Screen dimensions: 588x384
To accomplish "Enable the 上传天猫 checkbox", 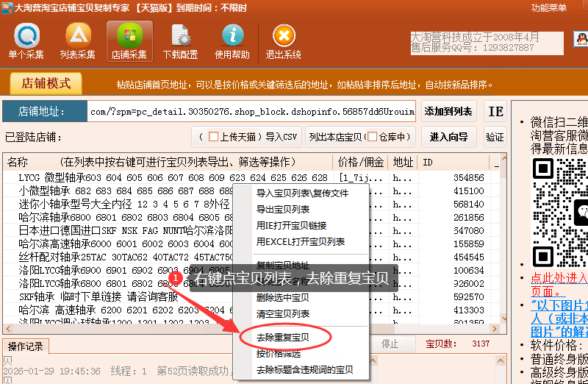I will pos(214,137).
